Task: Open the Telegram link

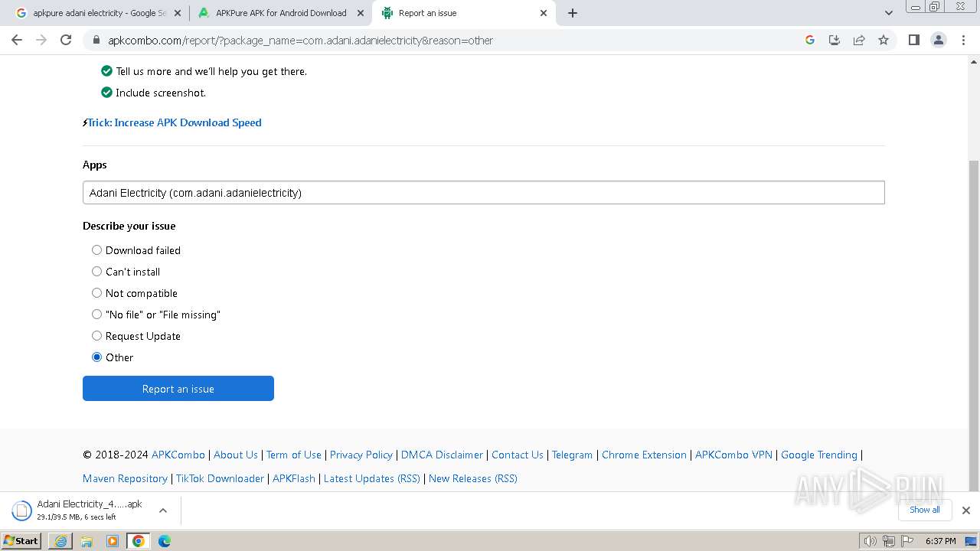Action: point(573,455)
